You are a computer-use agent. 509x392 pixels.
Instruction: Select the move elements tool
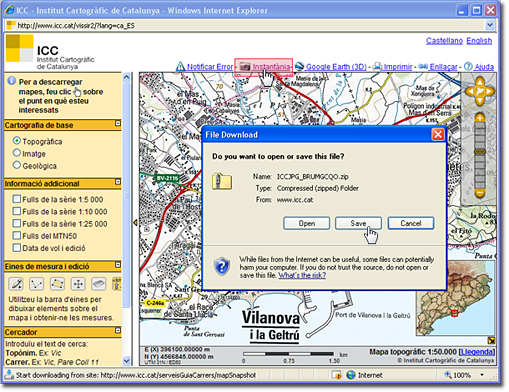(78, 284)
